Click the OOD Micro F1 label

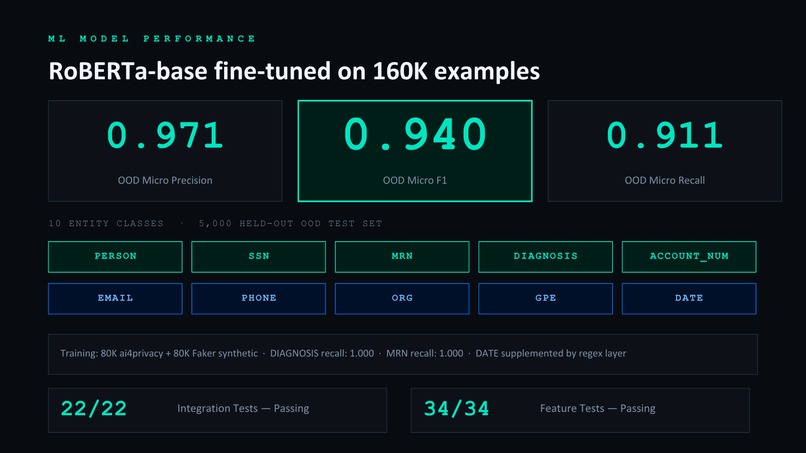[x=415, y=180]
